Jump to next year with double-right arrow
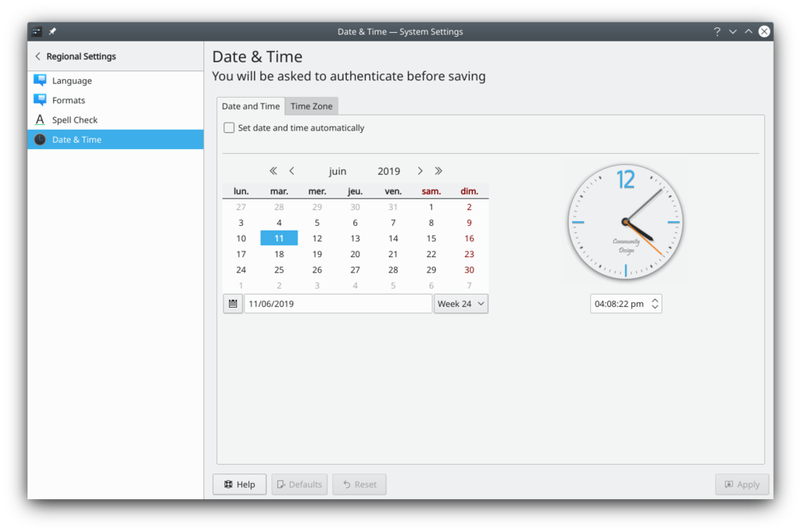 coord(438,171)
